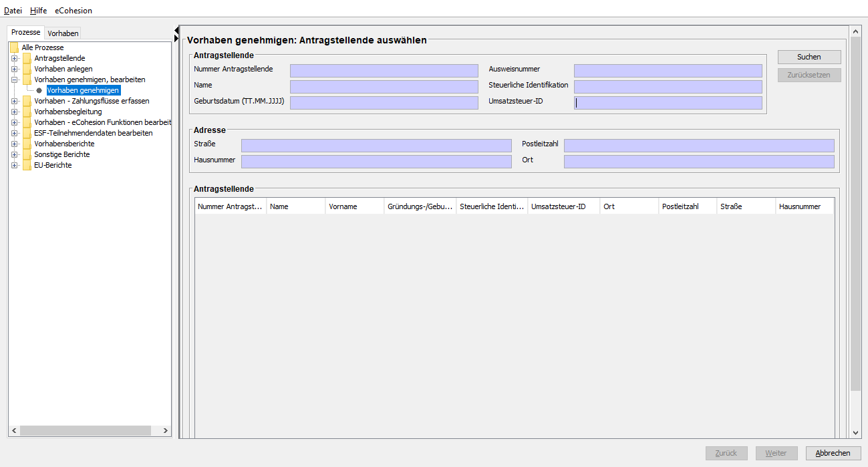Image resolution: width=868 pixels, height=467 pixels.
Task: Sort table by Name column header
Action: [x=296, y=206]
